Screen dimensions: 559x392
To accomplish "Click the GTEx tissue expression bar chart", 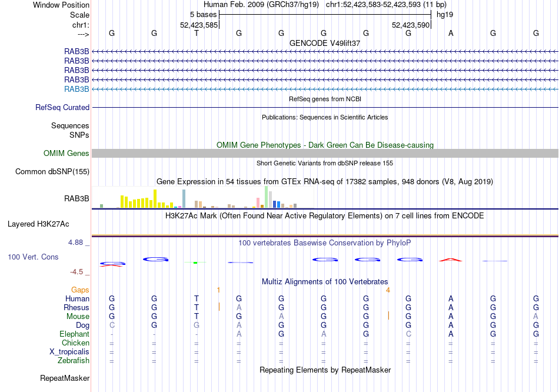I will [x=202, y=197].
